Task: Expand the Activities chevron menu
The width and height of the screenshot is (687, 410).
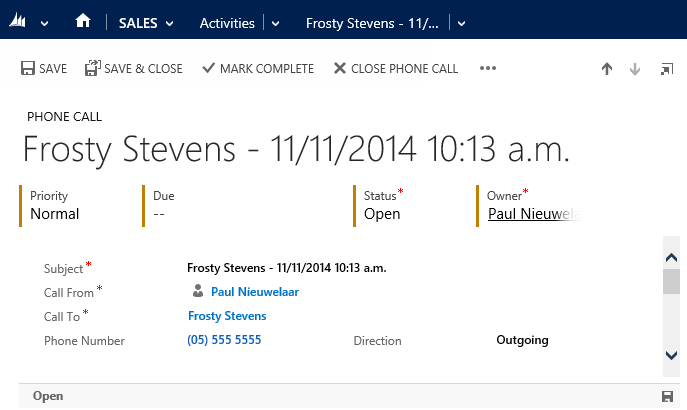Action: tap(276, 23)
